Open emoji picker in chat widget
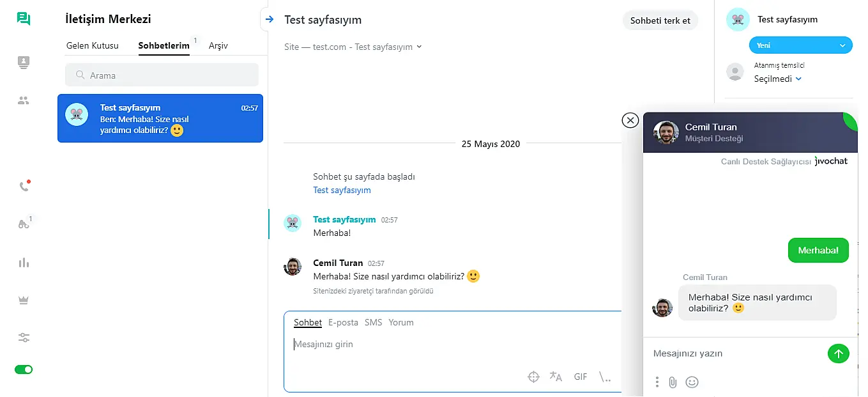The image size is (868, 397). [x=692, y=382]
